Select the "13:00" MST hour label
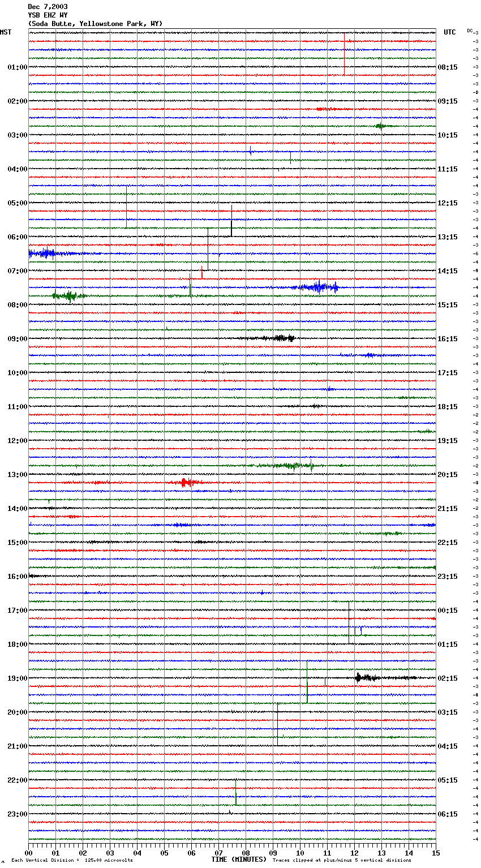Image resolution: width=481 pixels, height=868 pixels. 18,475
